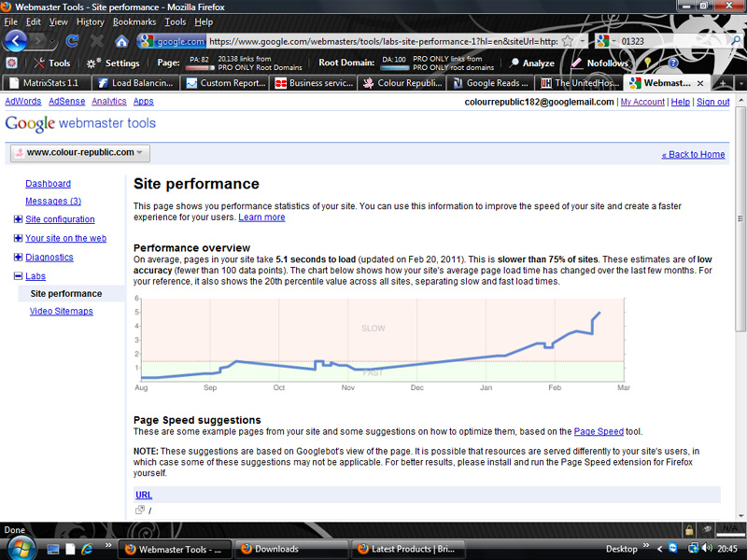Click the search magnifier in the search box

(x=736, y=41)
